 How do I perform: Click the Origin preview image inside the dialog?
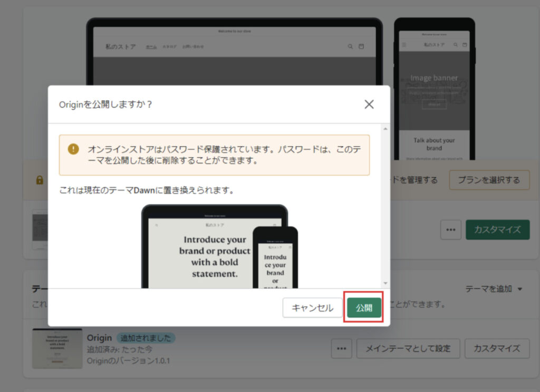click(x=219, y=247)
